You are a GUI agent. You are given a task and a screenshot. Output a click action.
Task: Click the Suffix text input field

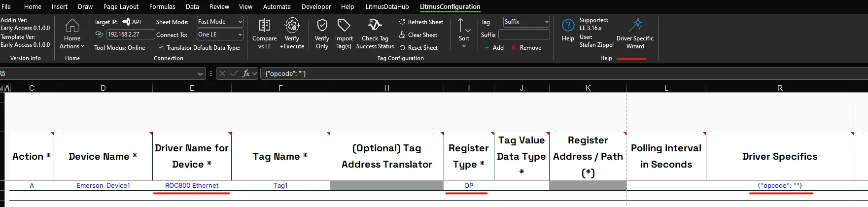point(524,34)
